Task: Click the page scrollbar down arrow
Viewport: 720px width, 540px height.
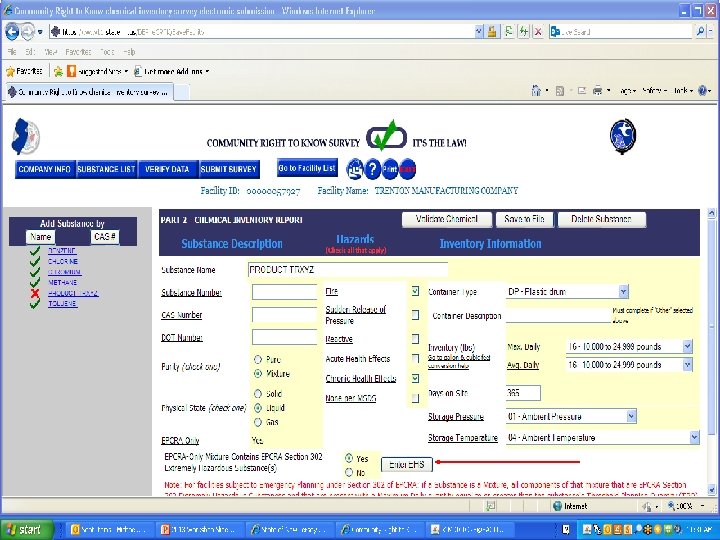Action: point(712,489)
